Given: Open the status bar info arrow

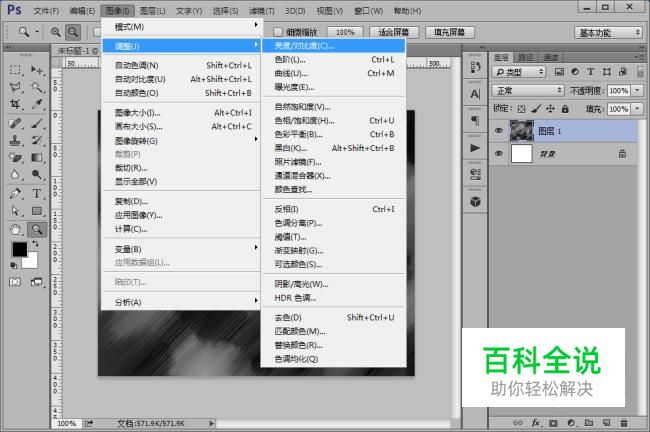Looking at the screenshot, I should (x=211, y=423).
